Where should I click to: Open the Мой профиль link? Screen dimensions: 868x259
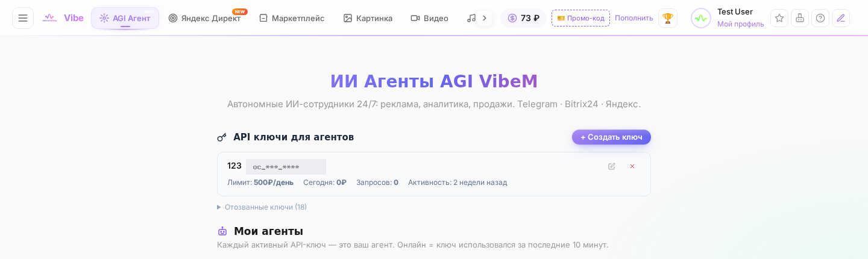741,24
